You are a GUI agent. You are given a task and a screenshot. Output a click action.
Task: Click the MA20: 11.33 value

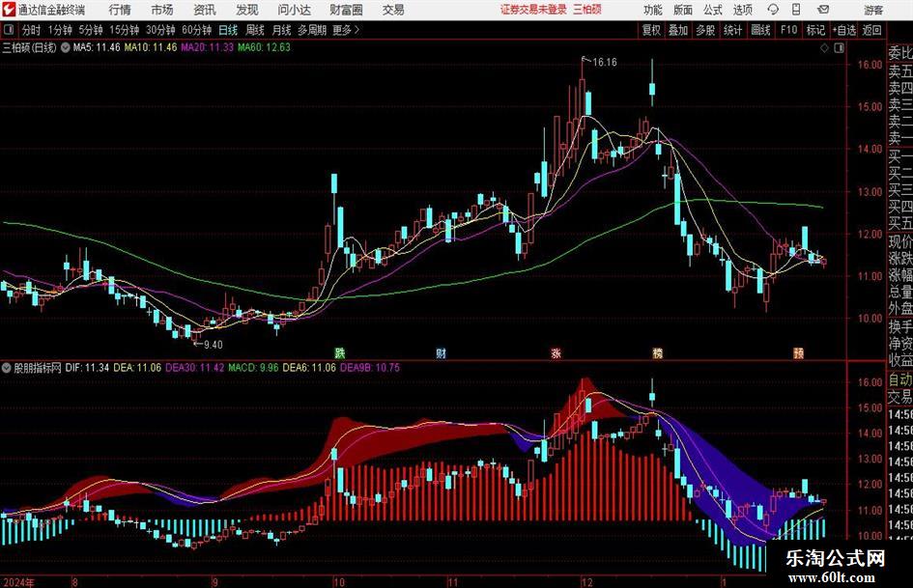point(208,47)
